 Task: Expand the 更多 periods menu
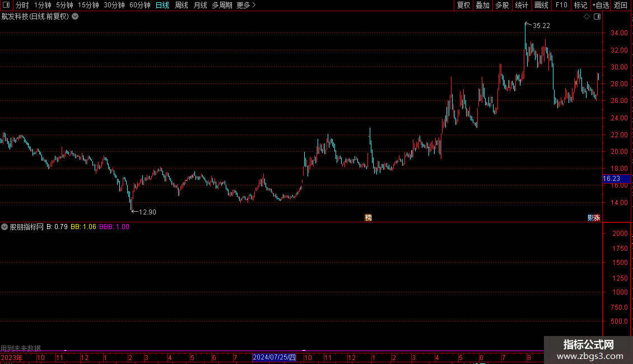click(246, 5)
